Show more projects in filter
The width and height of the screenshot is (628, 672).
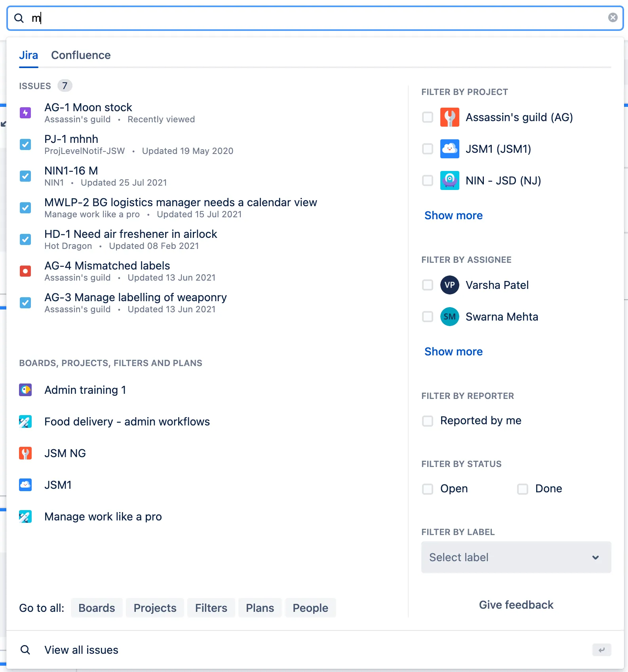(453, 215)
